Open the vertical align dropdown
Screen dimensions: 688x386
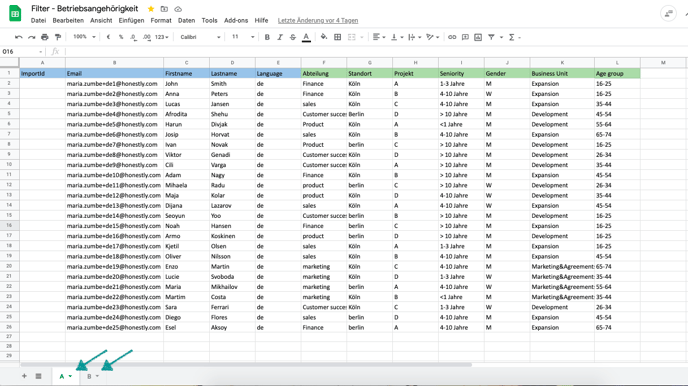pos(397,37)
